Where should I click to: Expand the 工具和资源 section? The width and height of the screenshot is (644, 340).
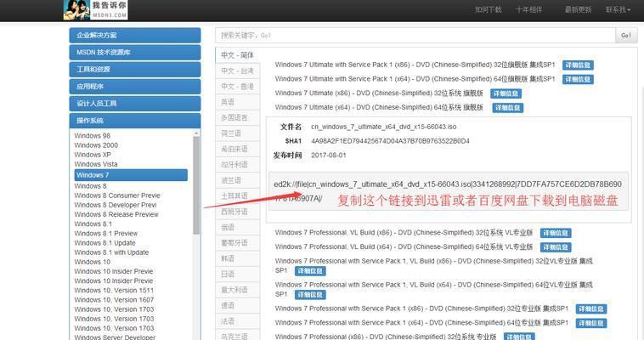[x=135, y=69]
